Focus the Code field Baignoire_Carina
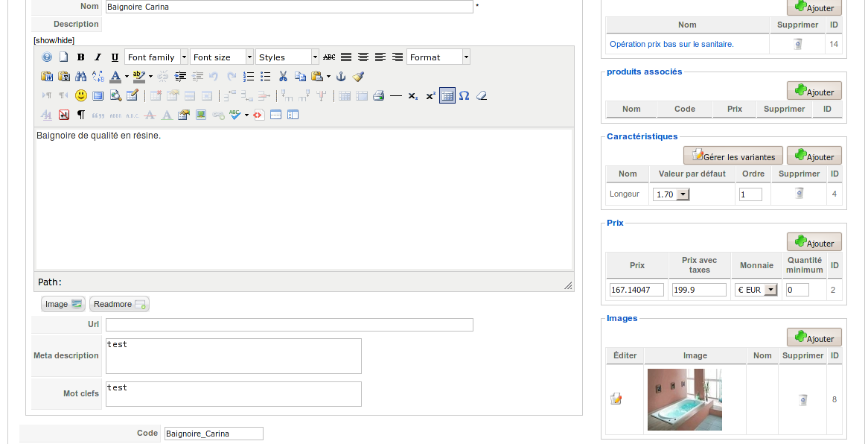Viewport: 868px width, 444px height. click(x=214, y=434)
